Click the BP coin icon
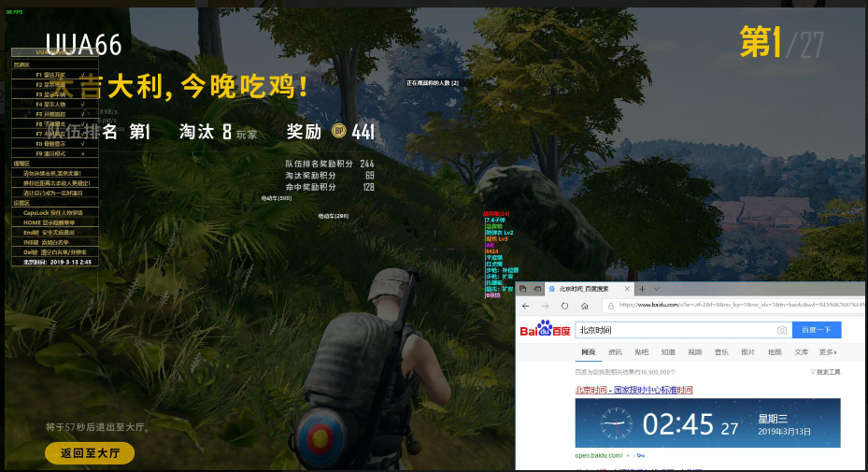This screenshot has width=868, height=472. tap(339, 131)
